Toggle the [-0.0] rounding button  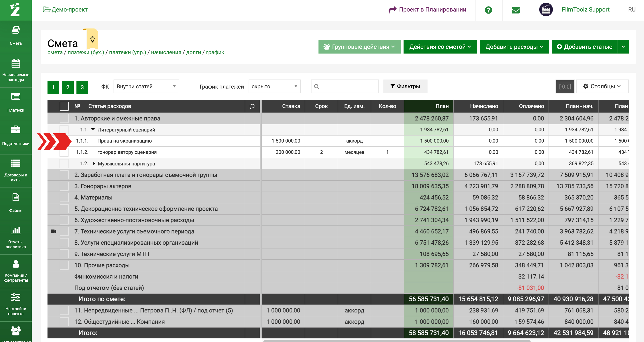click(x=565, y=86)
